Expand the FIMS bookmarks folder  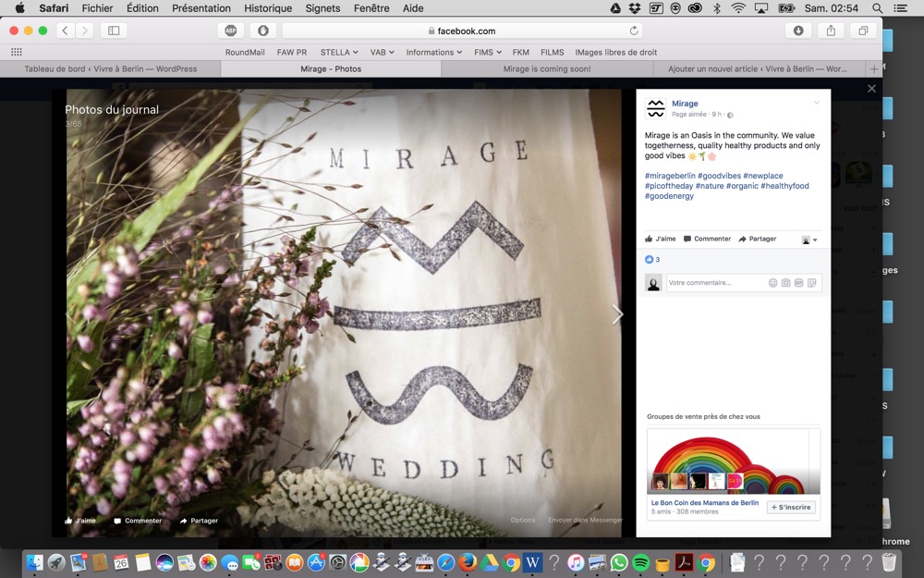[488, 53]
